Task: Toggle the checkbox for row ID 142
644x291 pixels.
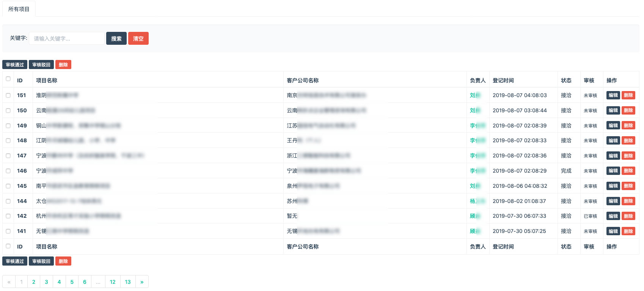Action: [x=8, y=216]
